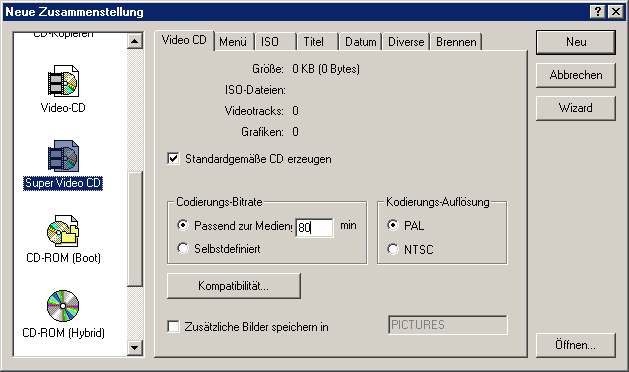
Task: Choose the Super Video CD icon
Action: pos(63,156)
